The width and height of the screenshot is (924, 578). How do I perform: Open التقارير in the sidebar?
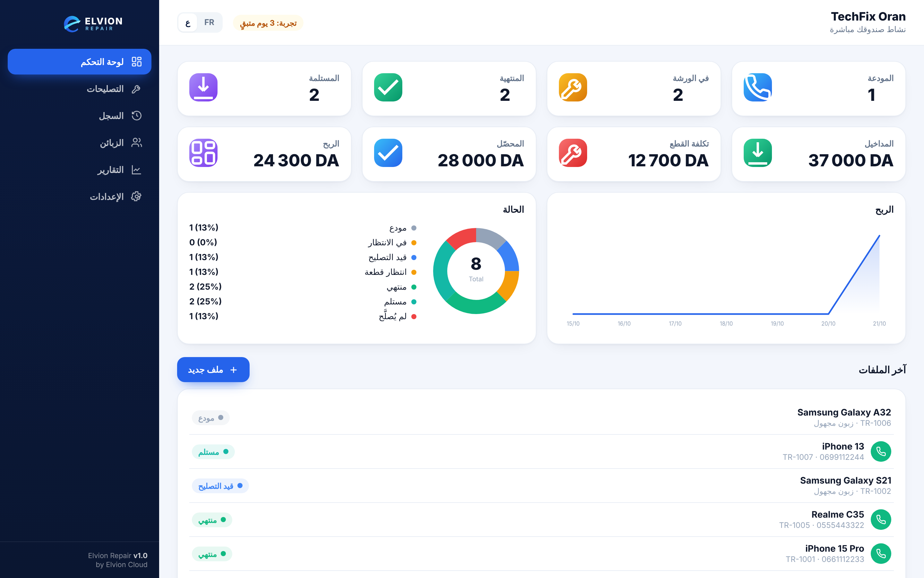[x=80, y=170]
